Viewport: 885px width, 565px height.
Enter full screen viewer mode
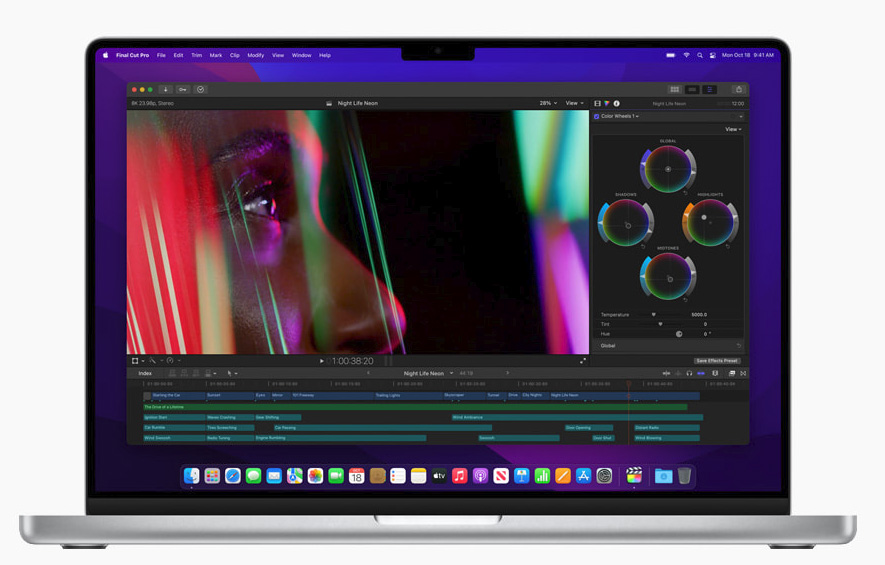tap(583, 360)
